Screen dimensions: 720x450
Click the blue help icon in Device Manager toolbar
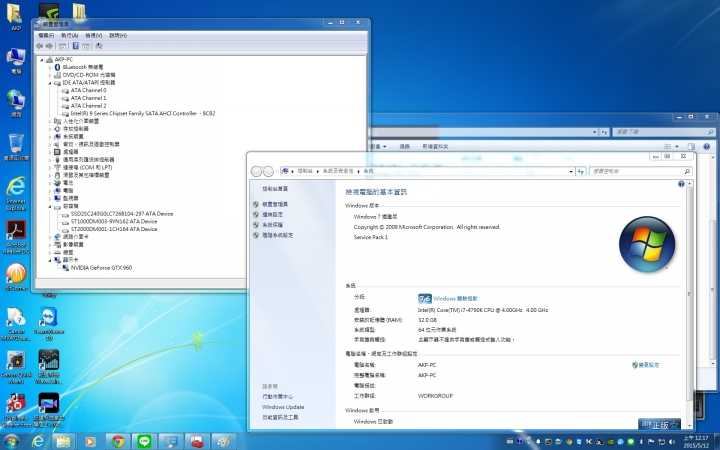click(75, 46)
